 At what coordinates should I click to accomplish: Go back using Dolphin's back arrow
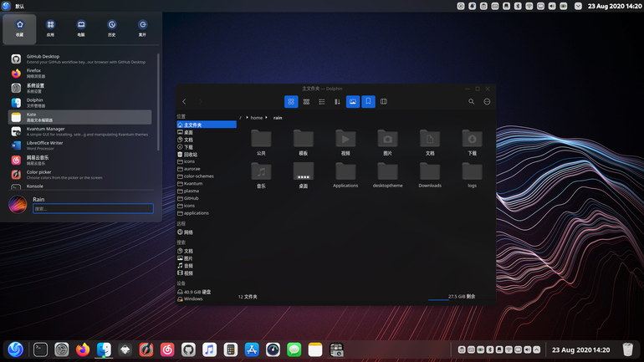point(184,101)
